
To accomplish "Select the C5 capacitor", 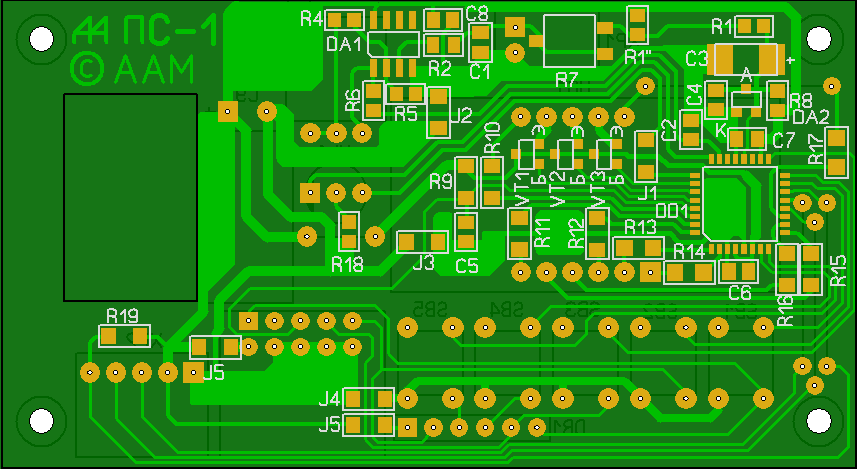I will [x=466, y=231].
